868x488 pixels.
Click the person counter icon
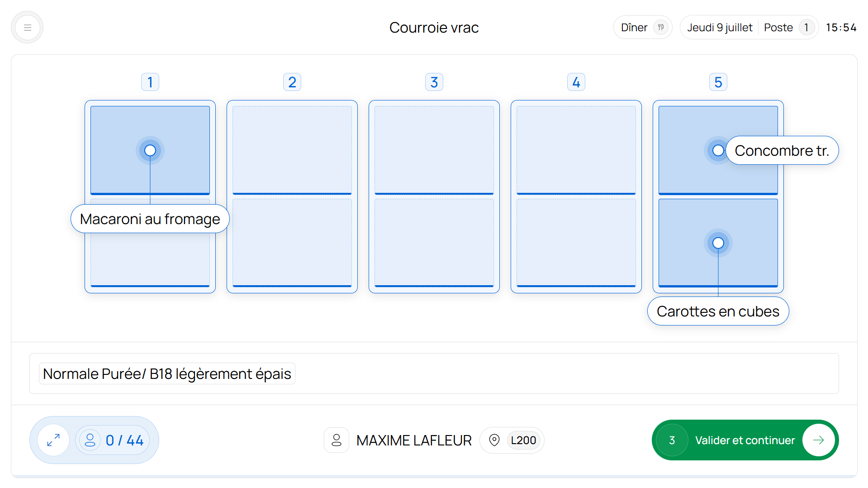tap(90, 440)
